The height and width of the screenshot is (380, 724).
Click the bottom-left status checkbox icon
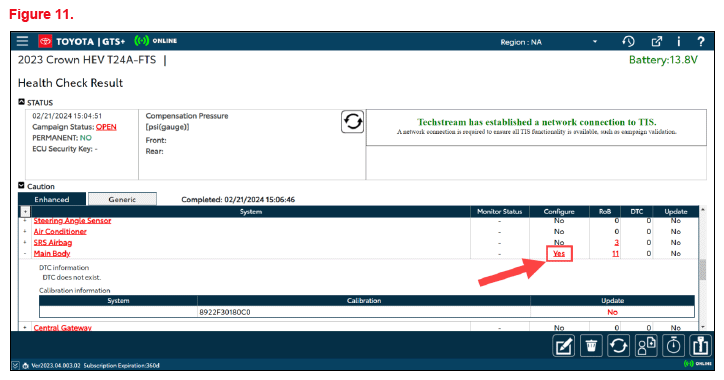click(16, 365)
